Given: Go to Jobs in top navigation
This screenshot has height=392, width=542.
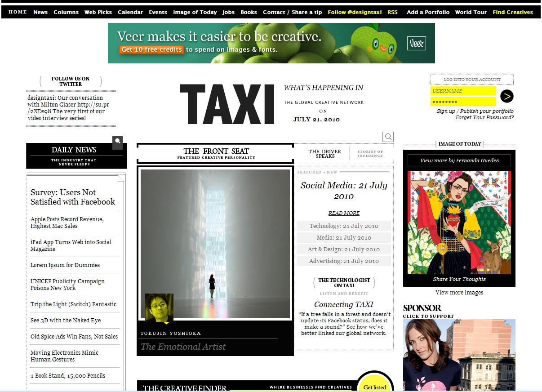Looking at the screenshot, I should 228,12.
